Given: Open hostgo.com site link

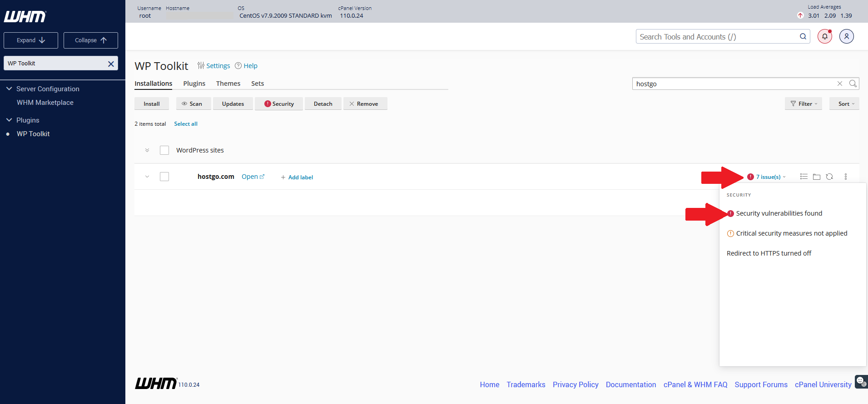Looking at the screenshot, I should pyautogui.click(x=253, y=177).
